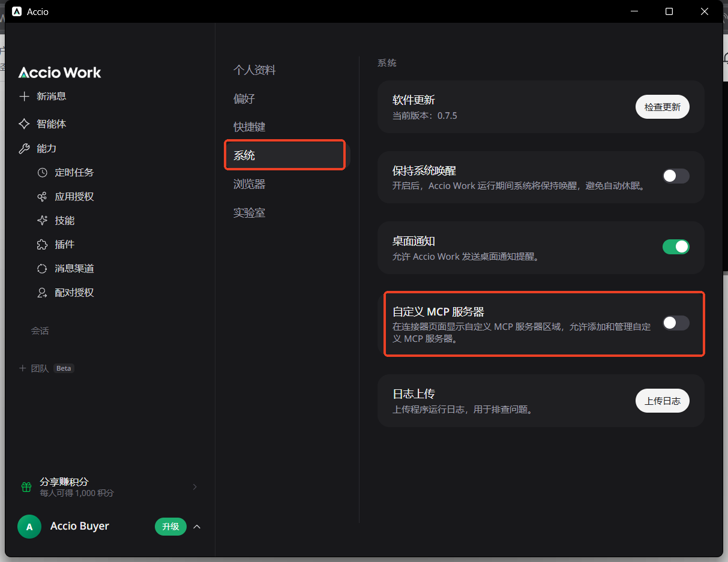728x562 pixels.
Task: Click the 每人可得 1,000 积分 text
Action: 77,493
